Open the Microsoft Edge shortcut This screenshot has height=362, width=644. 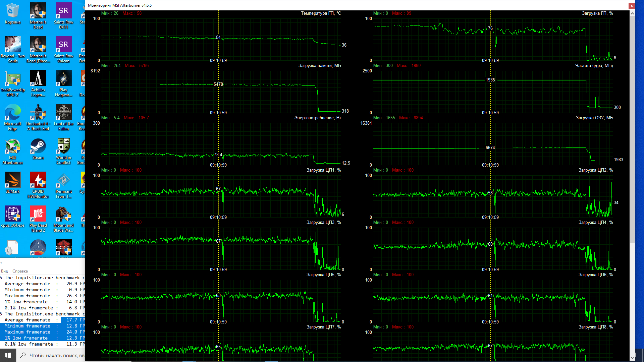[x=12, y=113]
